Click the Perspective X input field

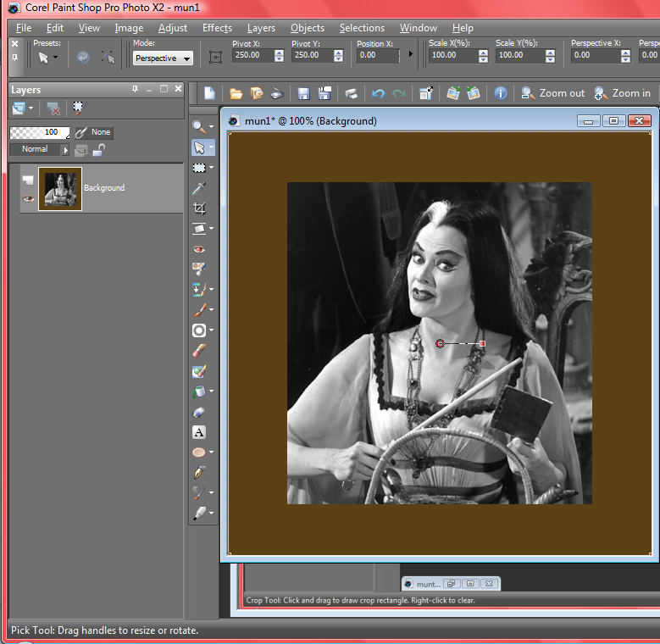[x=596, y=55]
